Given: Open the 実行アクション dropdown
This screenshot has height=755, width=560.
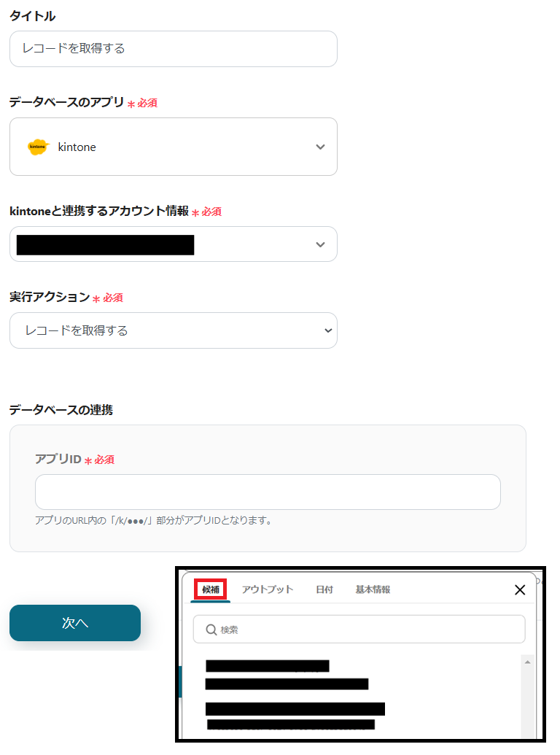Looking at the screenshot, I should [174, 330].
